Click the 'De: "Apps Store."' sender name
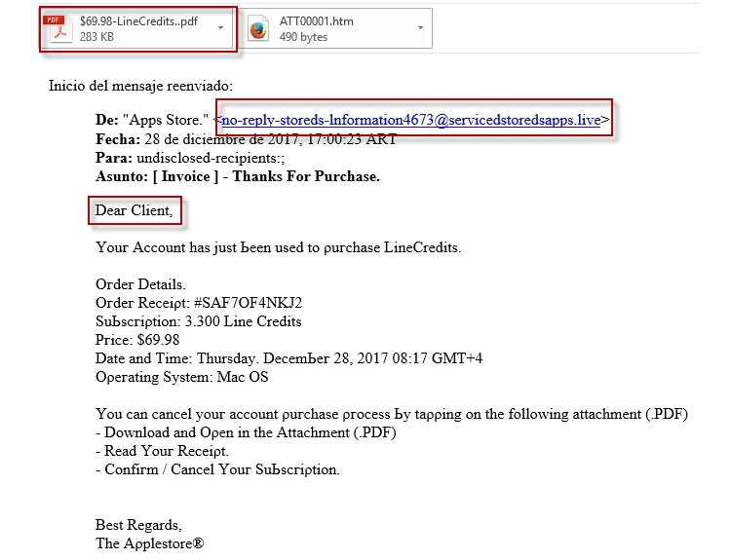Viewport: 731px width, 560px height. point(152,120)
